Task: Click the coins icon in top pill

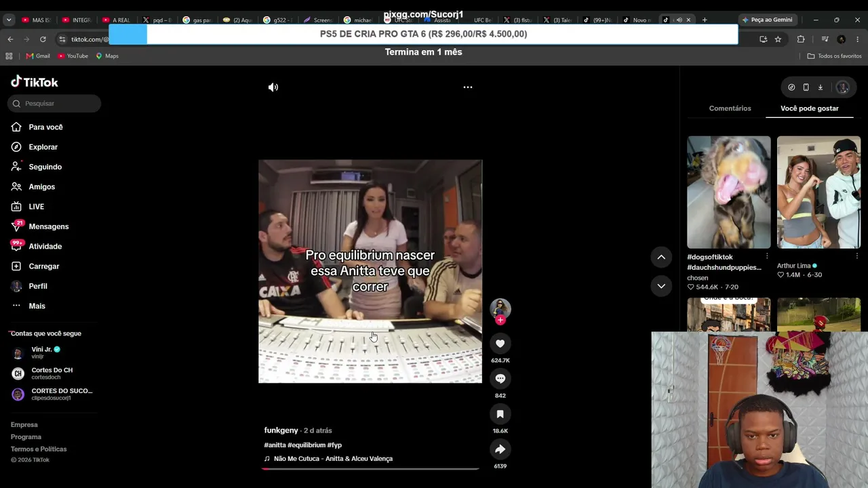Action: (791, 87)
